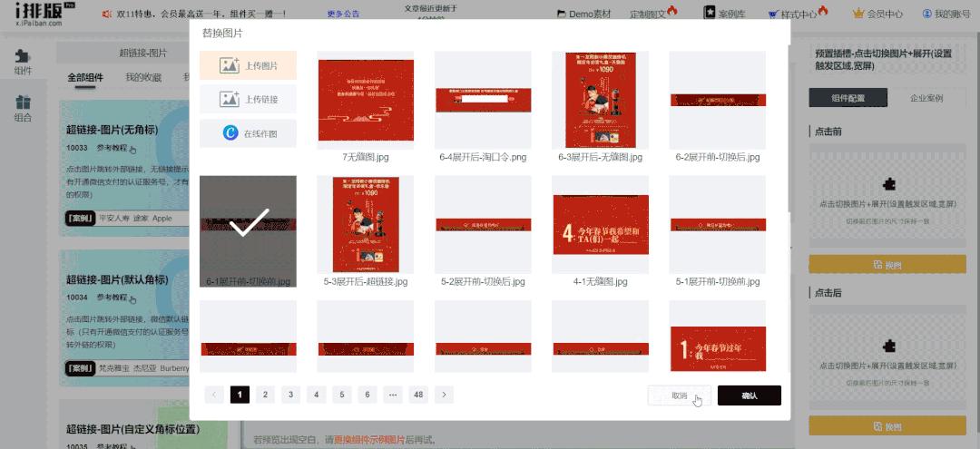Select the 6-4展开后-淘口令.png thumbnail
The image size is (980, 449).
(x=483, y=101)
